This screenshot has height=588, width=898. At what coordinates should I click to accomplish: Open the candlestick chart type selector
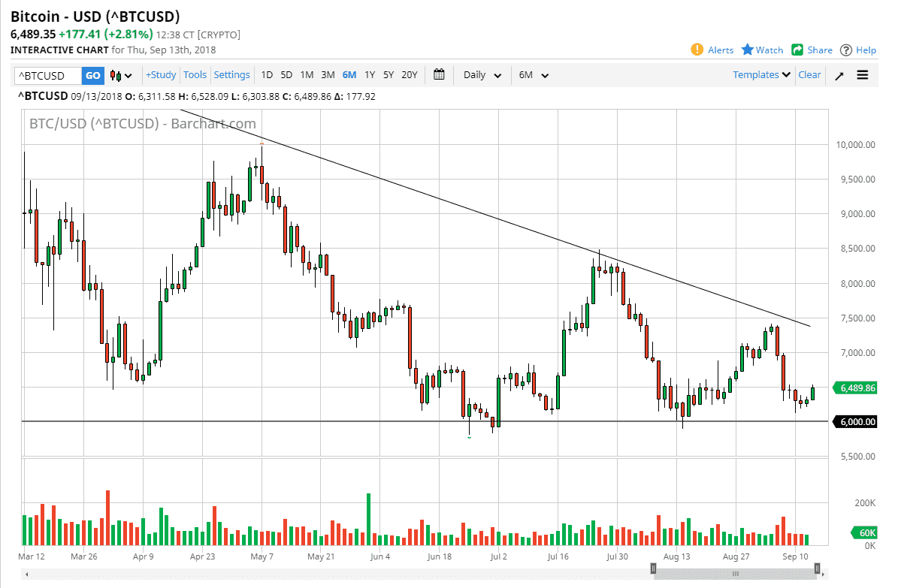[x=121, y=75]
